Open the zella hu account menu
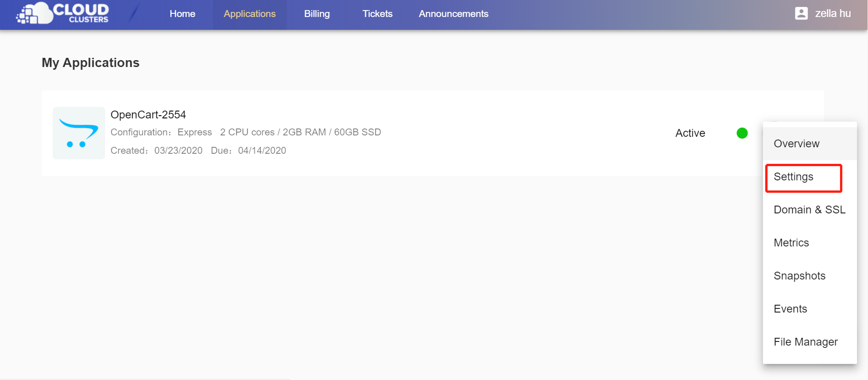Viewport: 868px width, 380px height. coord(832,14)
